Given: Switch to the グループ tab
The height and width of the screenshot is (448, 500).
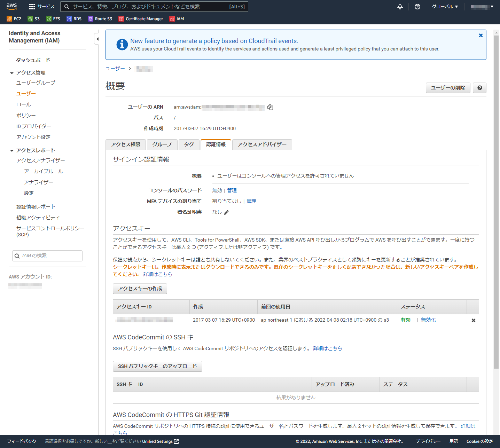Looking at the screenshot, I should 162,144.
